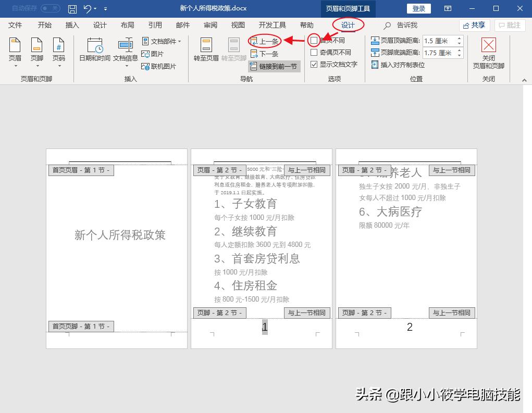
Task: Insert a picture with the 图片 icon
Action: [156, 54]
